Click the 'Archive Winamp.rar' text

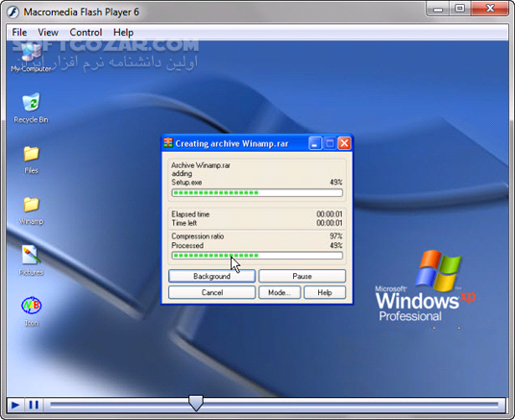pyautogui.click(x=201, y=165)
